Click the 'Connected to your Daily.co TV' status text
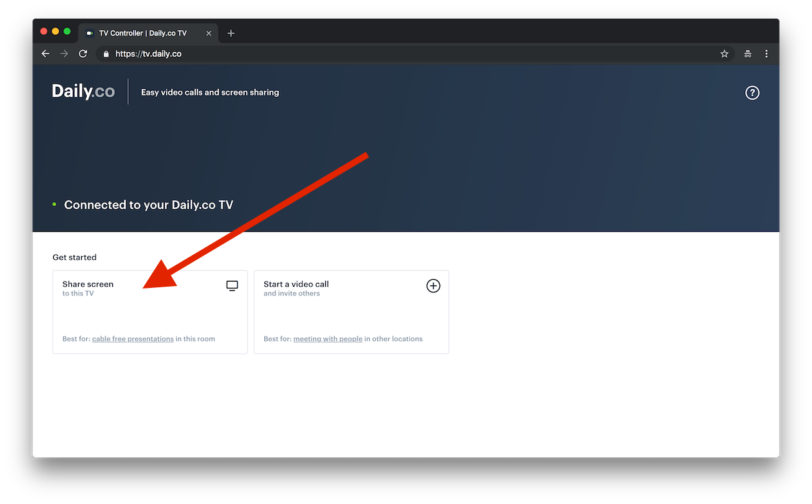This screenshot has height=504, width=812. [149, 205]
